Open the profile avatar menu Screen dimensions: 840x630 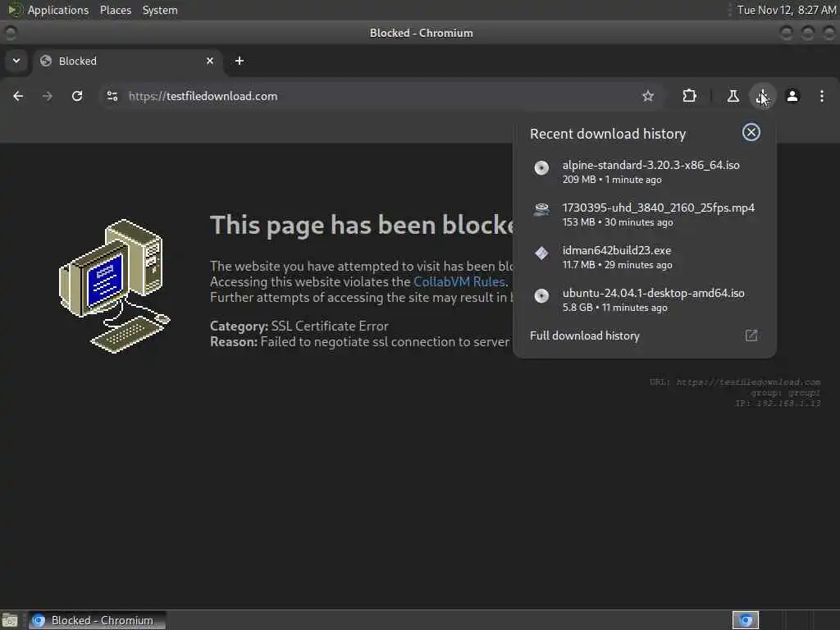pyautogui.click(x=792, y=96)
